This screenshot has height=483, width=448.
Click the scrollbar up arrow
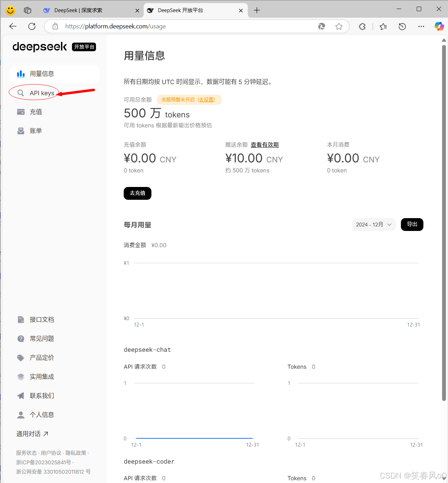pos(444,40)
